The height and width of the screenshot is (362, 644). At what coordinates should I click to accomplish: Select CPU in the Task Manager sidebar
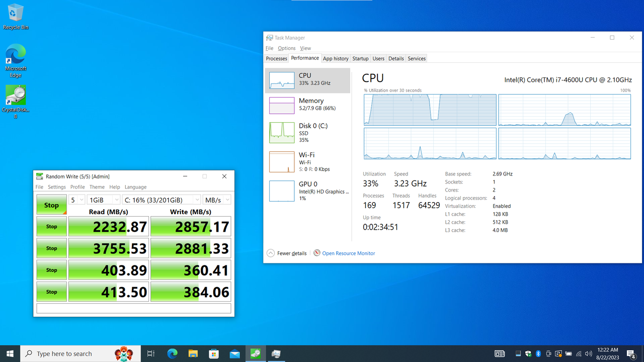(307, 79)
